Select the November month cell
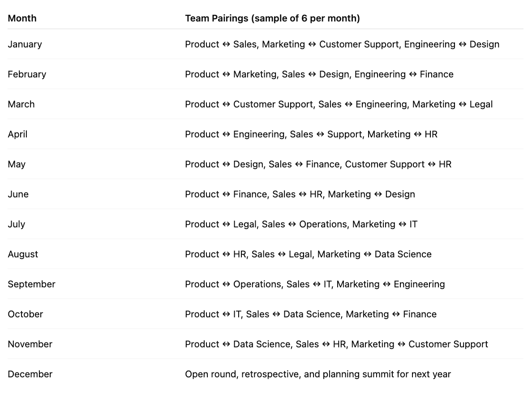Image resolution: width=532 pixels, height=393 pixels. 30,344
